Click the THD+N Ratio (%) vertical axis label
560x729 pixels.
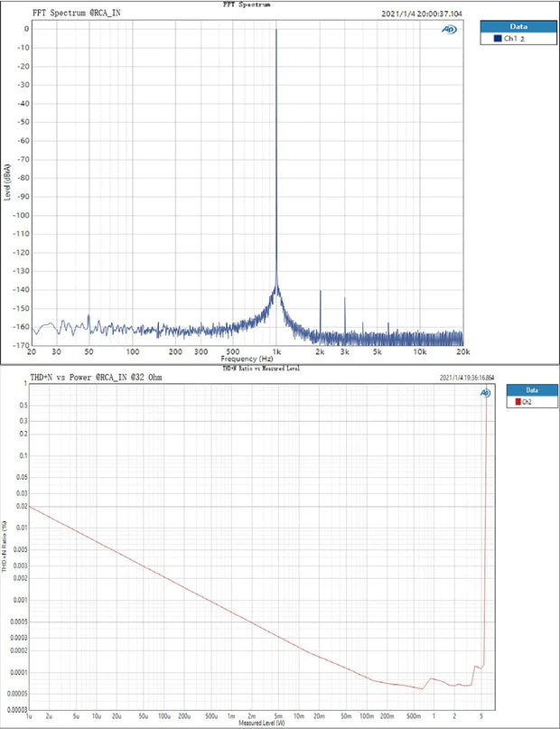tap(5, 547)
